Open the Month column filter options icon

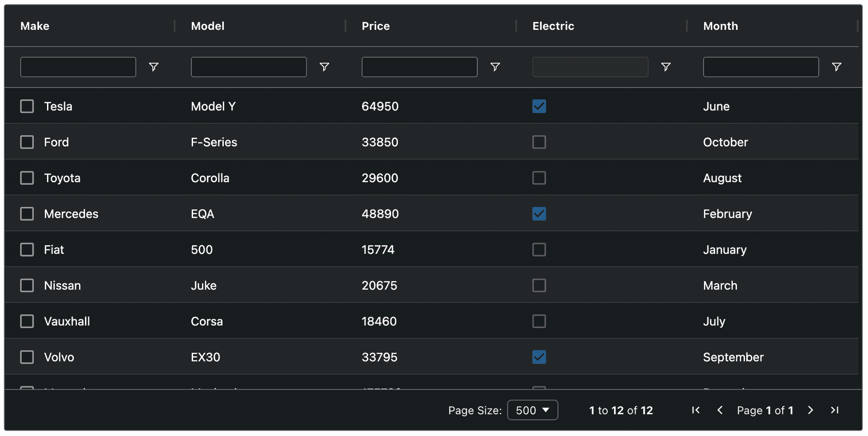coord(836,67)
